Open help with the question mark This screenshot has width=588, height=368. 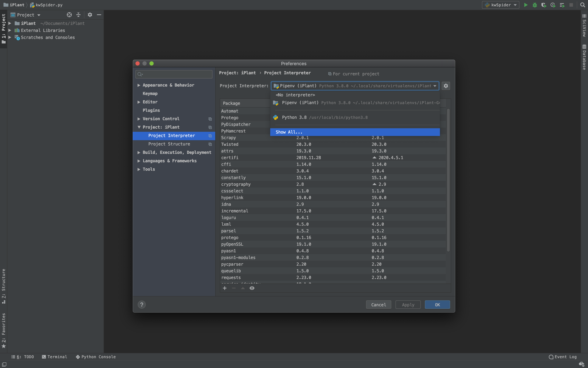(x=142, y=305)
